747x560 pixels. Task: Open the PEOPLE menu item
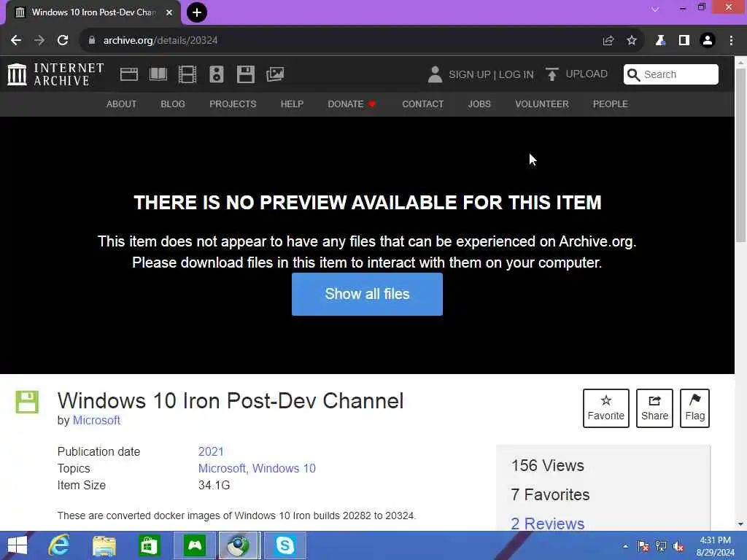(611, 104)
